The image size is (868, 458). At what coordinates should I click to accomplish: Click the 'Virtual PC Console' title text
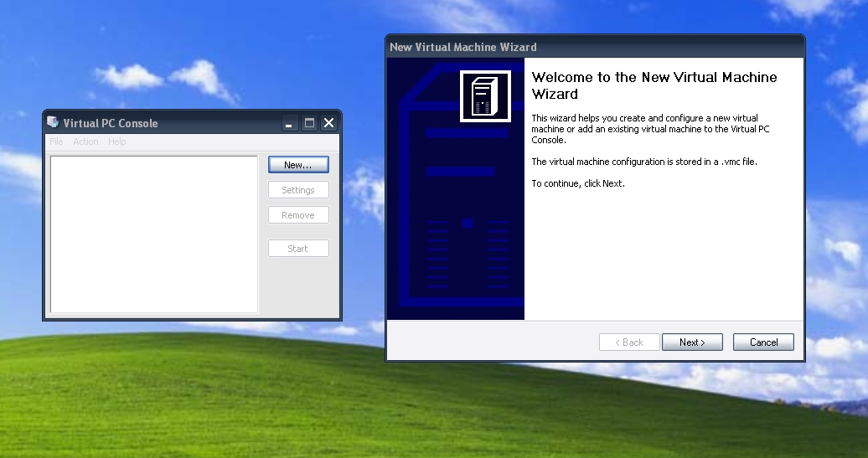click(110, 123)
